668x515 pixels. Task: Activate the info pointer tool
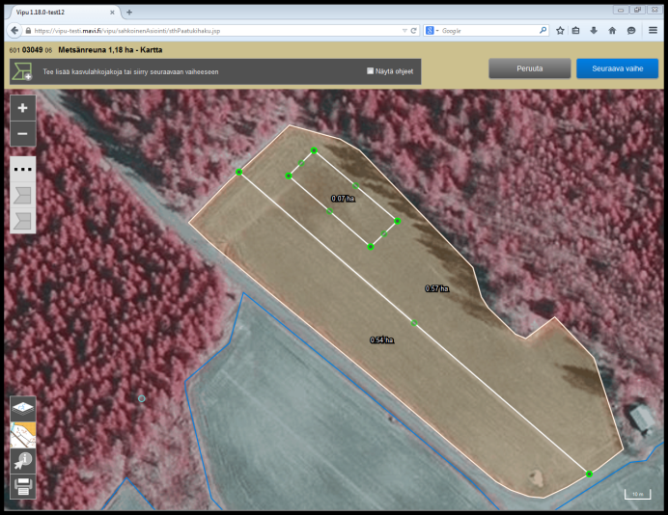22,460
